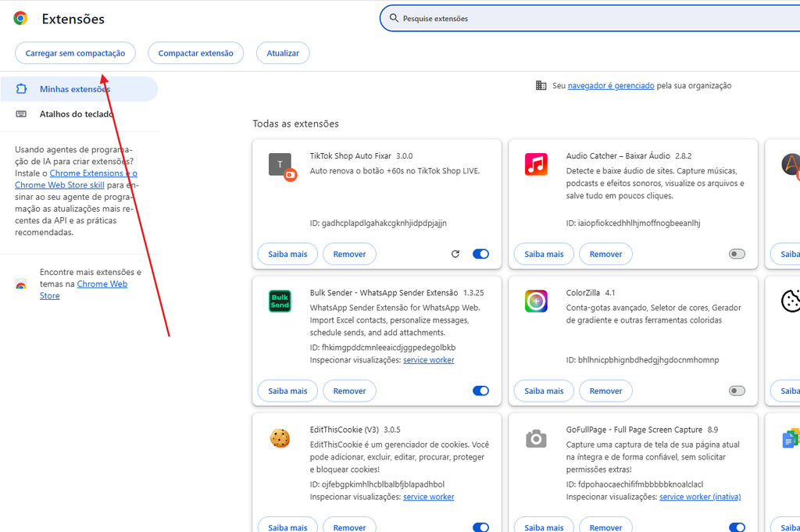Click the GoFullPage camera icon
This screenshot has height=532, width=800.
pyautogui.click(x=536, y=438)
